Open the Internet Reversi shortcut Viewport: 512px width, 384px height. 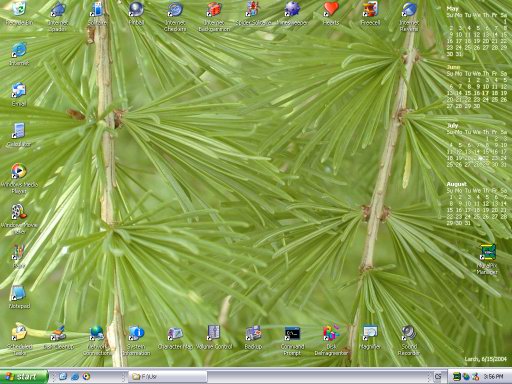[409, 16]
